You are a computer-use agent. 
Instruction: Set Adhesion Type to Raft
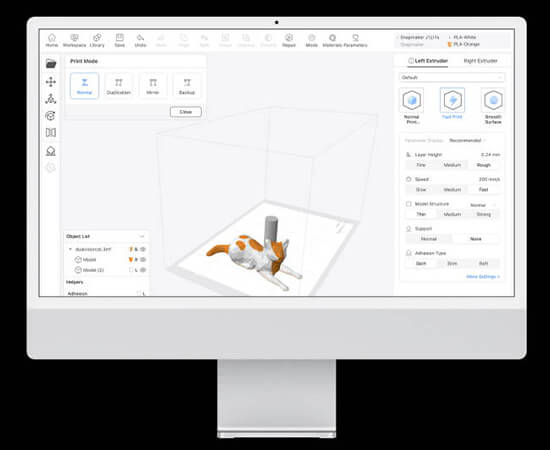pyautogui.click(x=484, y=263)
